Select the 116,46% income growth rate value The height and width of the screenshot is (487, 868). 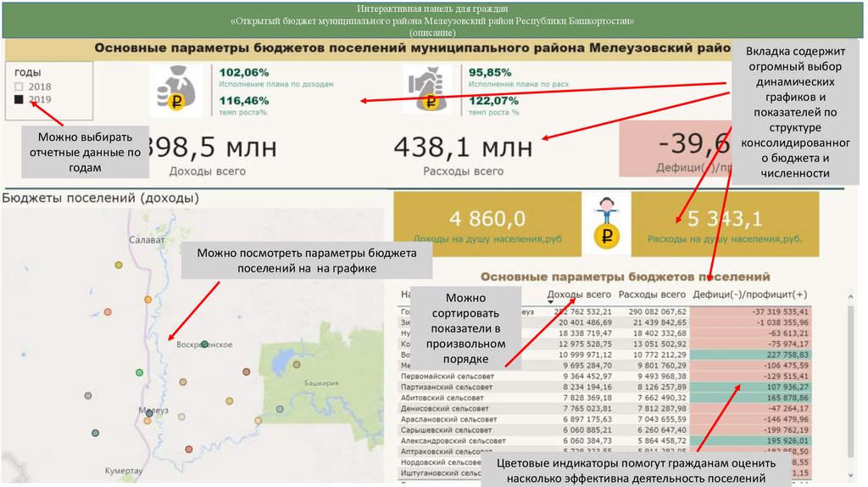pos(244,101)
